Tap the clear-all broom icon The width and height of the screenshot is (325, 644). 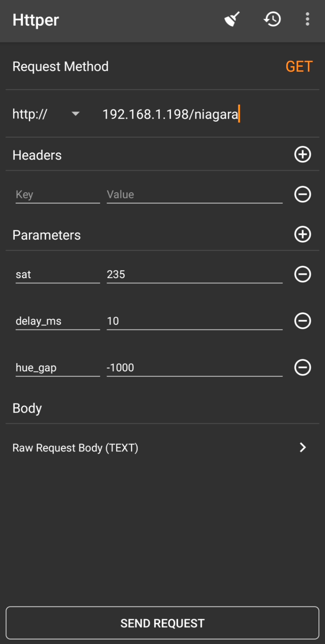click(x=232, y=20)
